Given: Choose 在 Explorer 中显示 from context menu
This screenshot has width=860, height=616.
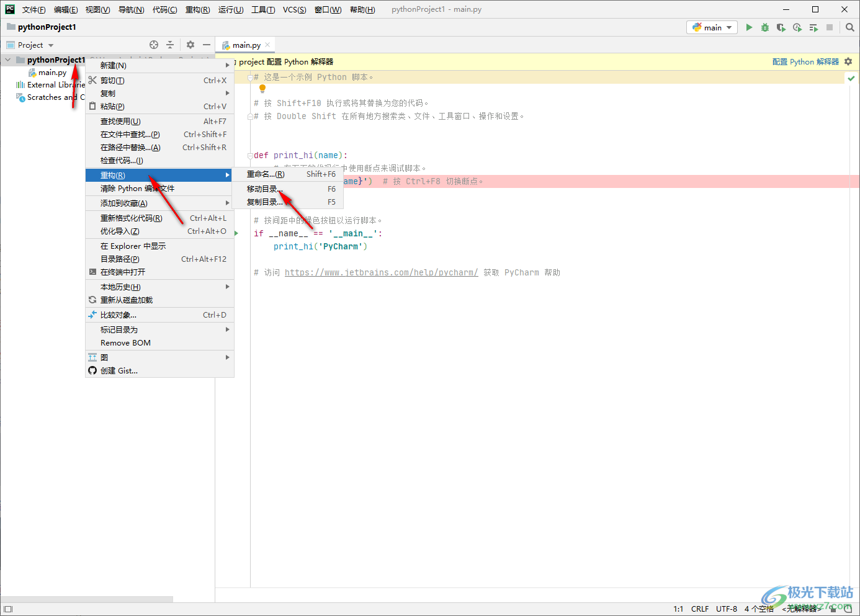Looking at the screenshot, I should 159,246.
